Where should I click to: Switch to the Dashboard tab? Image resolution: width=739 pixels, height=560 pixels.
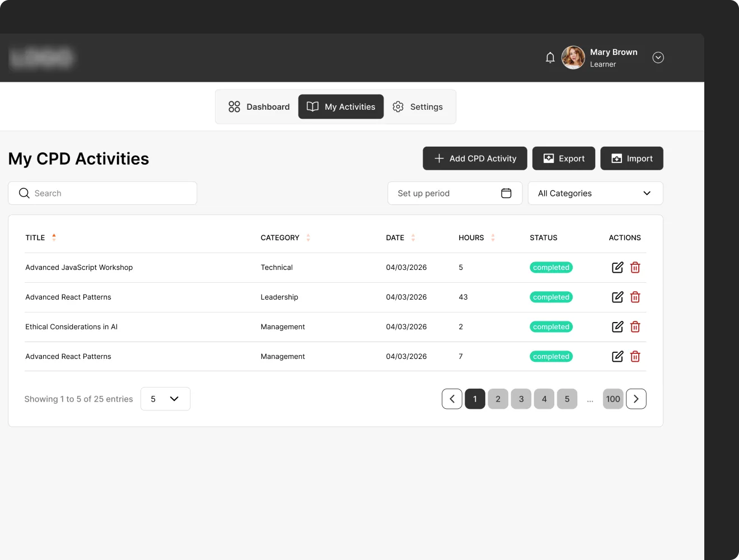coord(259,107)
